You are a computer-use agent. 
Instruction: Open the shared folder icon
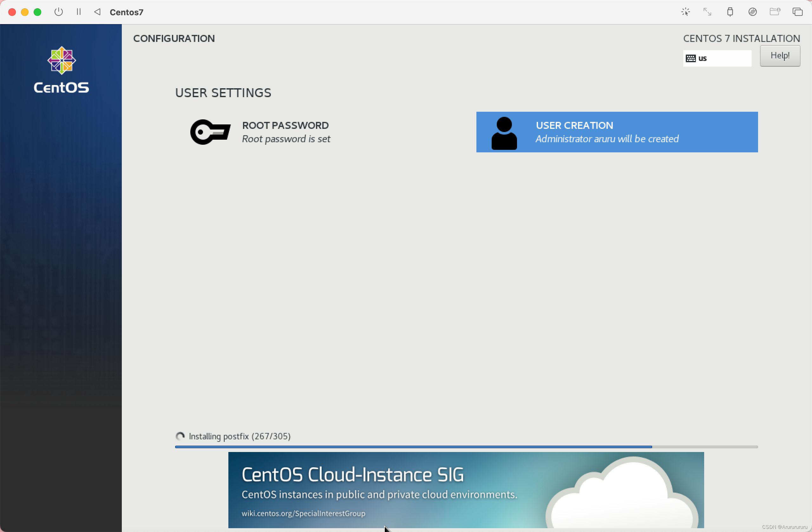[775, 12]
